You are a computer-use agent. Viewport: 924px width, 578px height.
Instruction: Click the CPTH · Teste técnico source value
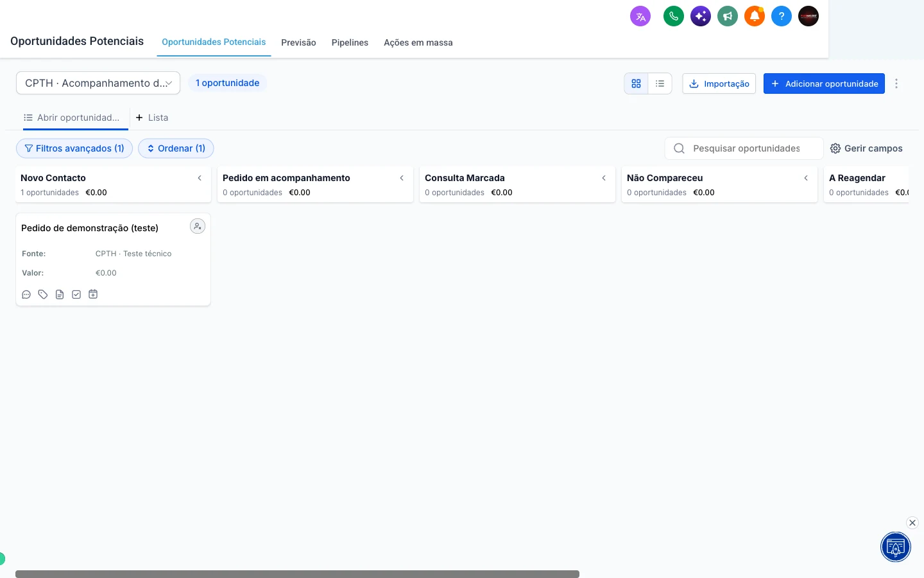pos(133,254)
